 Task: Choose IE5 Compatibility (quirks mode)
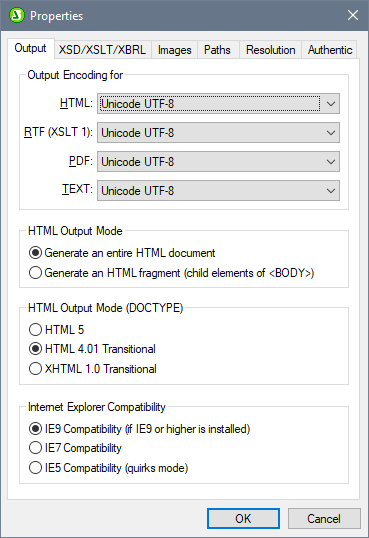(108, 468)
